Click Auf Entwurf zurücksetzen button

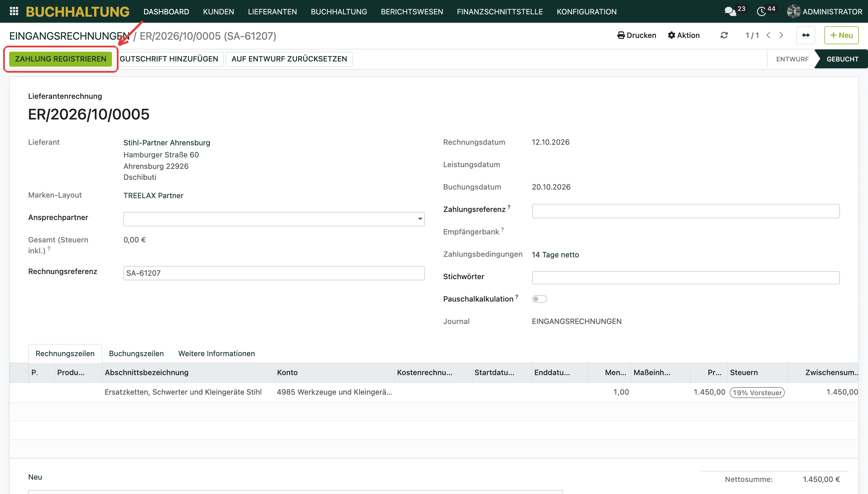[289, 59]
